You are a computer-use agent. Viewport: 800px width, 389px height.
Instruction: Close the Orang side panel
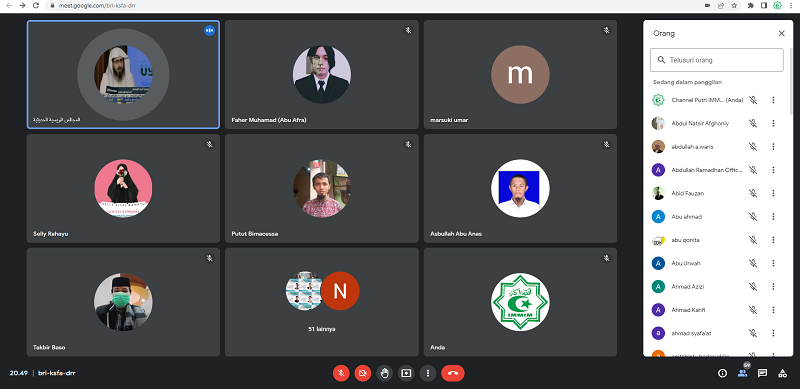click(x=781, y=33)
